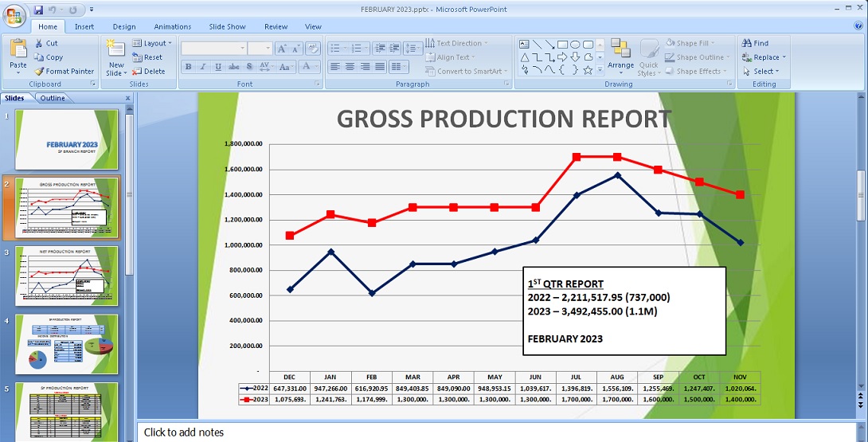Click the Decrease List Level icon
The width and height of the screenshot is (868, 442).
[379, 49]
